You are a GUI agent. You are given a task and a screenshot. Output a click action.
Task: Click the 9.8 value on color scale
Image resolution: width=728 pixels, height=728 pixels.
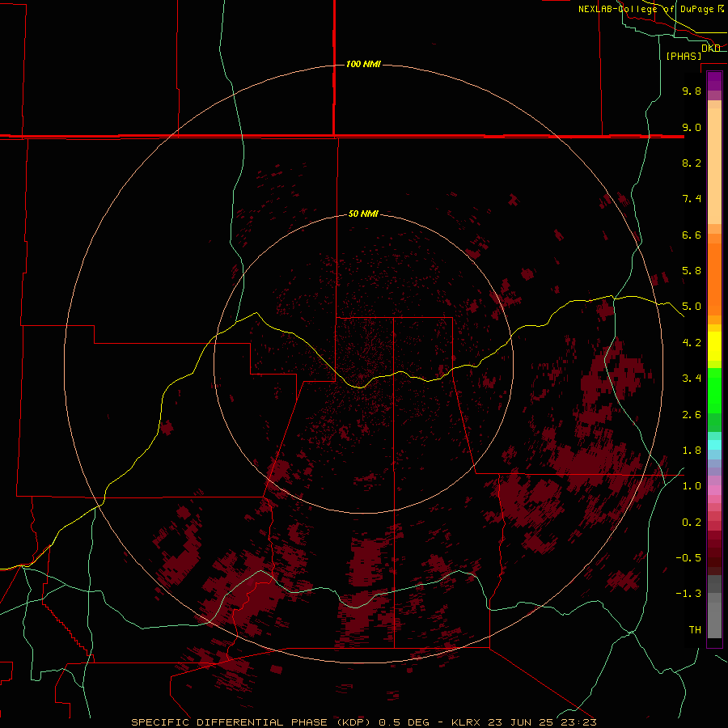click(x=692, y=91)
